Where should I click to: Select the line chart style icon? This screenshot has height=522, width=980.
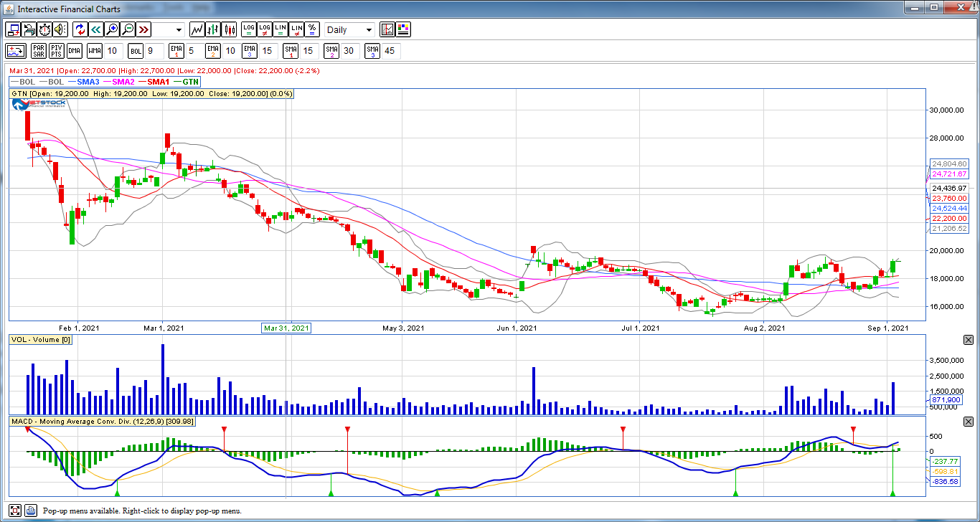pyautogui.click(x=197, y=29)
